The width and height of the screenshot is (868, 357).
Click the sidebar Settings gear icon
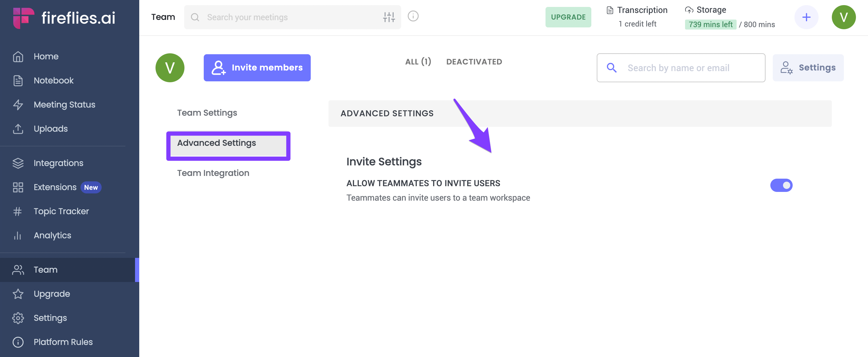[18, 318]
